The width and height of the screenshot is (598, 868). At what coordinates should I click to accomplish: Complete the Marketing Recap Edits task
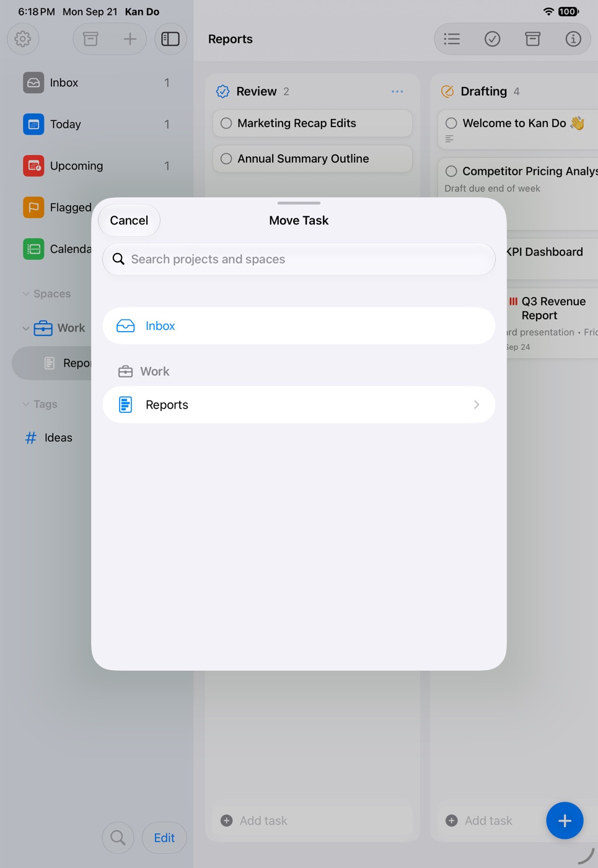[226, 123]
